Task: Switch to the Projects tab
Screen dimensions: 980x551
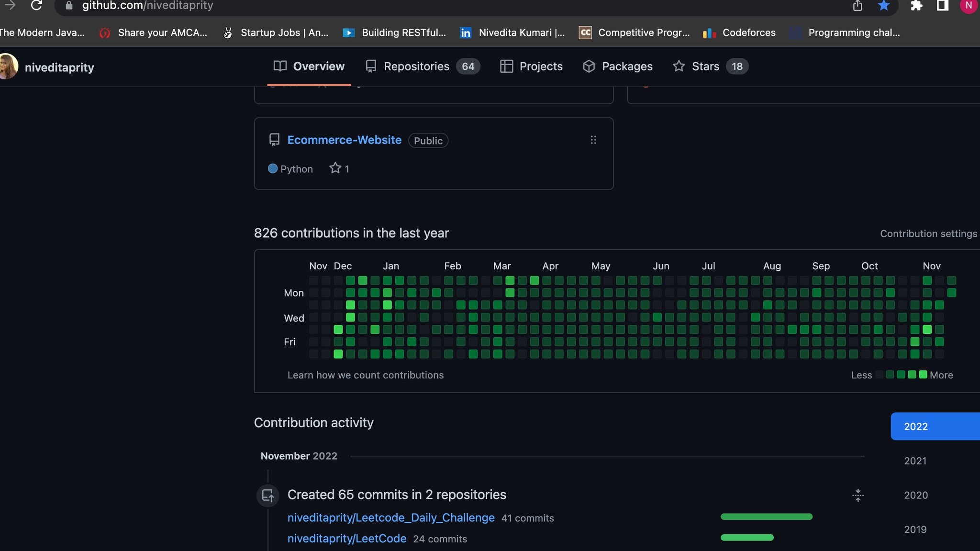Action: click(x=531, y=66)
